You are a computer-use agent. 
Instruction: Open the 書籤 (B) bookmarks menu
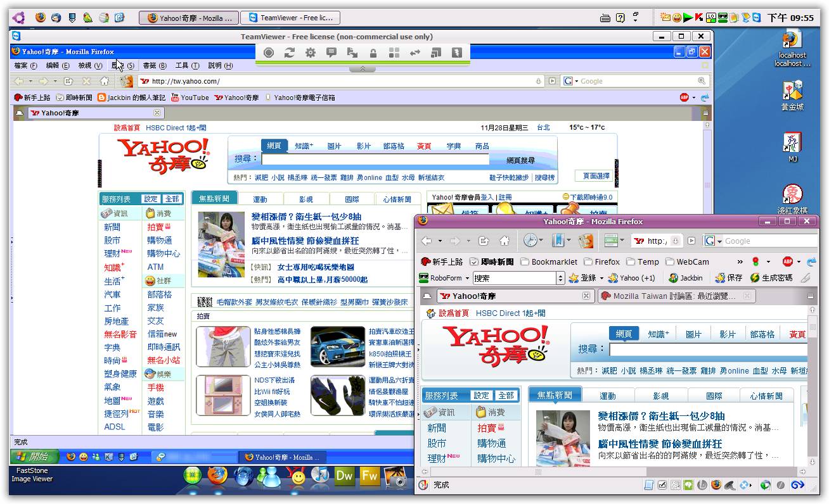pyautogui.click(x=154, y=65)
